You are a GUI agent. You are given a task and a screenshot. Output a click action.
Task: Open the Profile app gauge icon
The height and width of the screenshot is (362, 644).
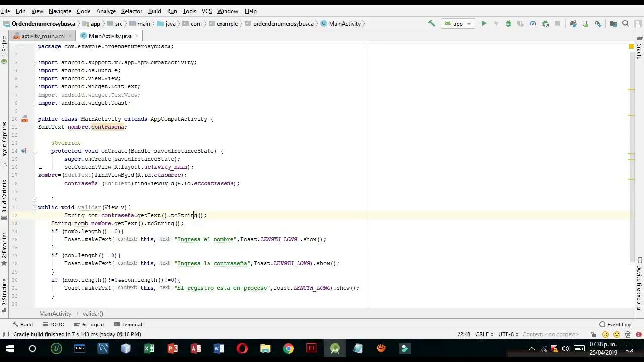[x=533, y=24]
